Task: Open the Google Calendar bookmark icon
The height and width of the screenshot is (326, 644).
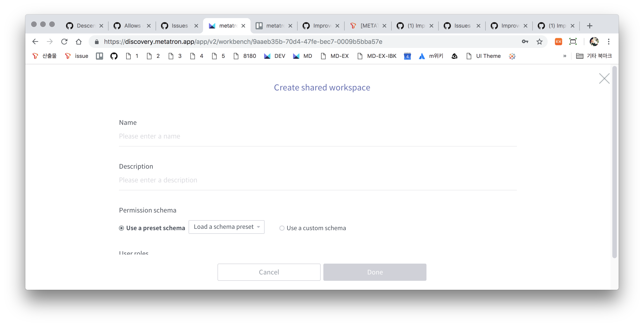Action: tap(407, 56)
